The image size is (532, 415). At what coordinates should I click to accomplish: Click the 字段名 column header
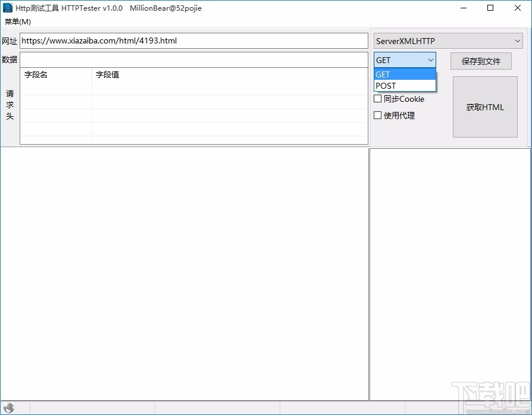pos(55,74)
